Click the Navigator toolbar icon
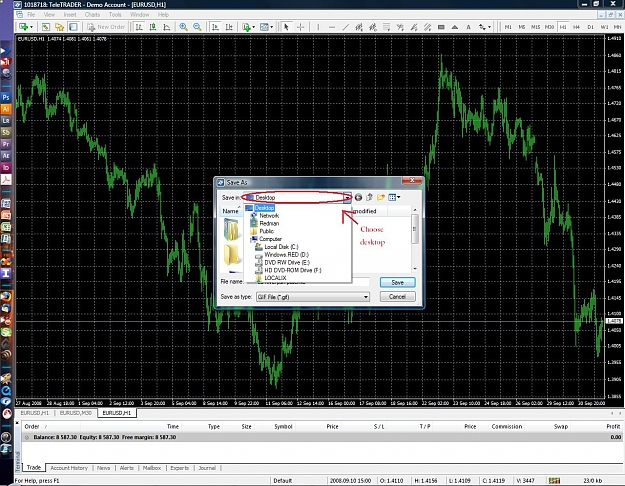The height and width of the screenshot is (486, 625). pyautogui.click(x=59, y=27)
